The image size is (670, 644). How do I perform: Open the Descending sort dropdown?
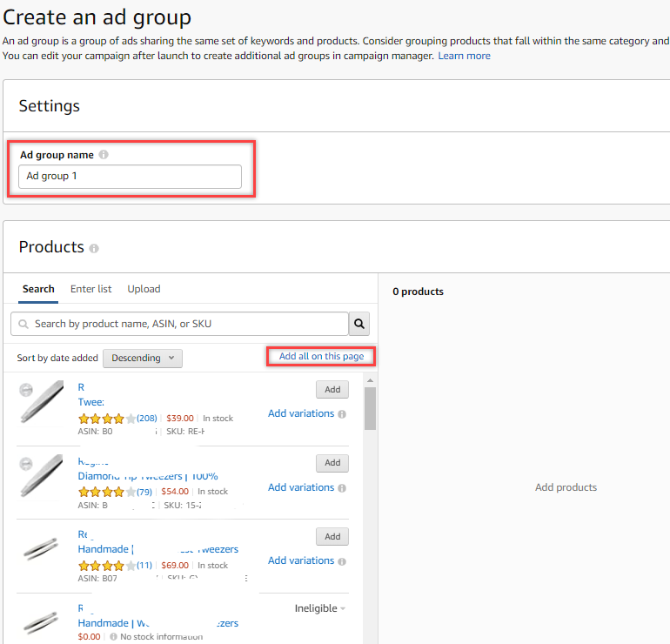point(143,358)
